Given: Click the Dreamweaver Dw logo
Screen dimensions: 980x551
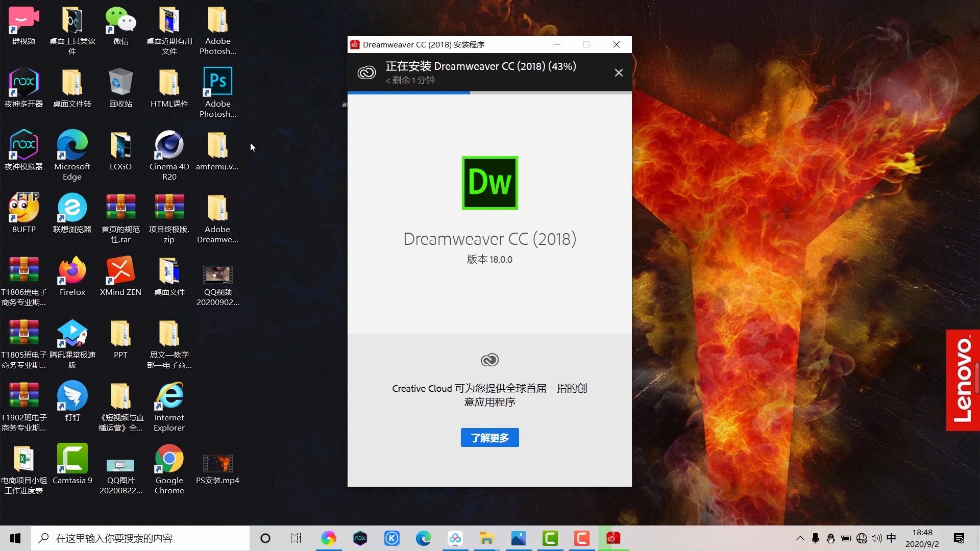Looking at the screenshot, I should point(489,183).
